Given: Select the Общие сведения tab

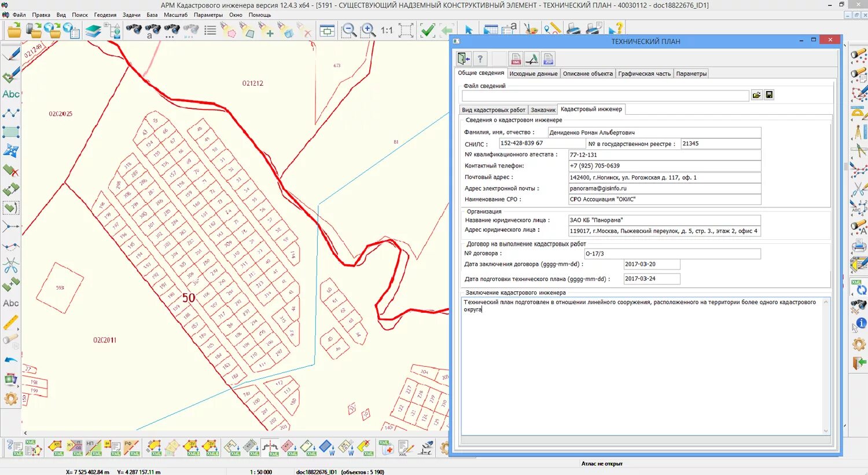Looking at the screenshot, I should (x=481, y=73).
